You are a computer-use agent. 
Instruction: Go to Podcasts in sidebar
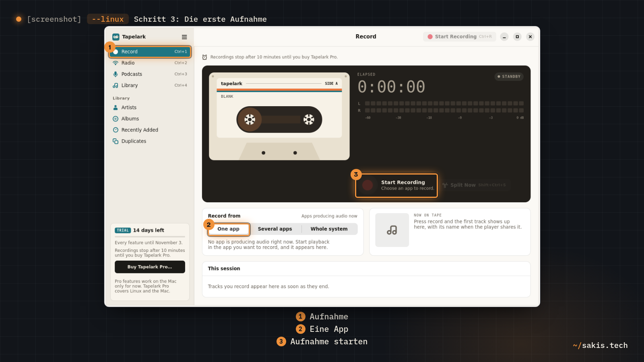pyautogui.click(x=150, y=74)
